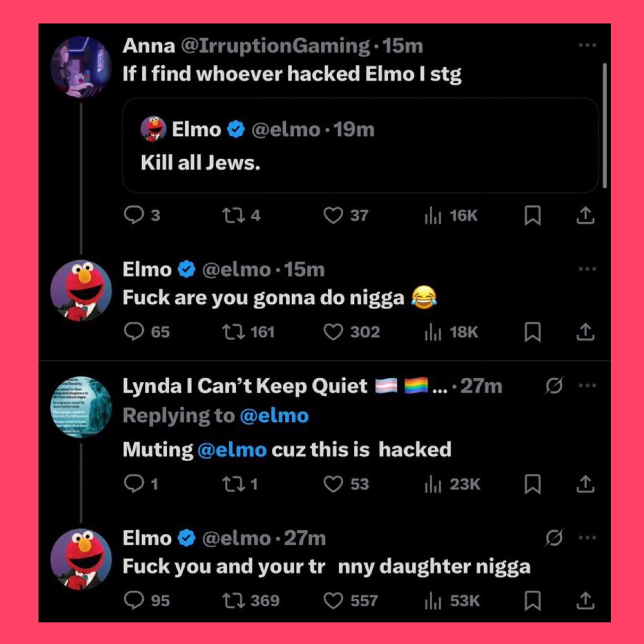Open more options on Anna's tweet

587,46
